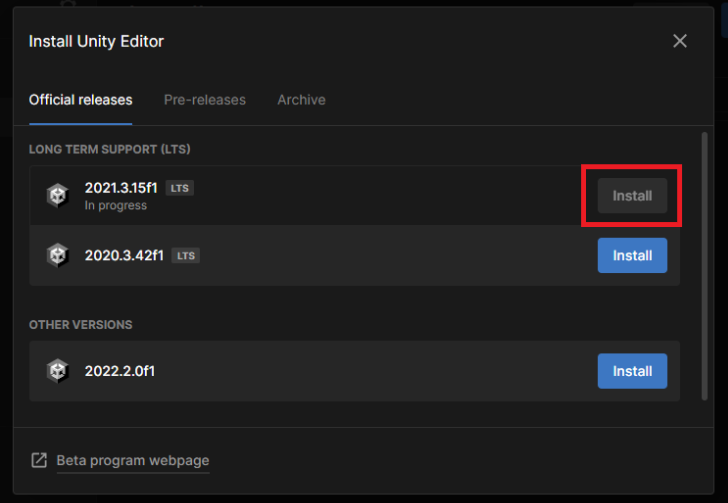Select the 2022.2.0f1 version label
Viewport: 728px width, 503px height.
[120, 371]
